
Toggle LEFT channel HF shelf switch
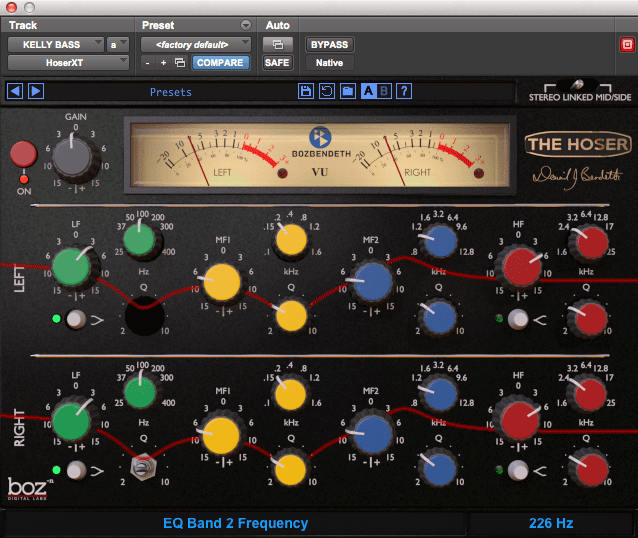tap(518, 319)
